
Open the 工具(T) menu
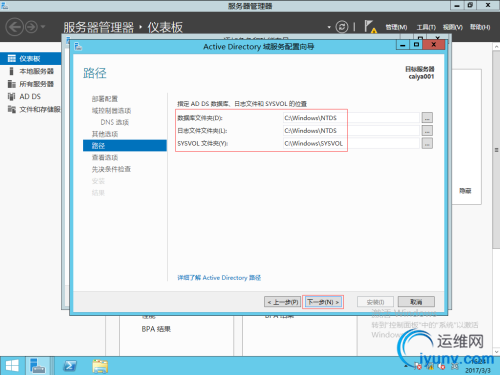click(x=426, y=27)
